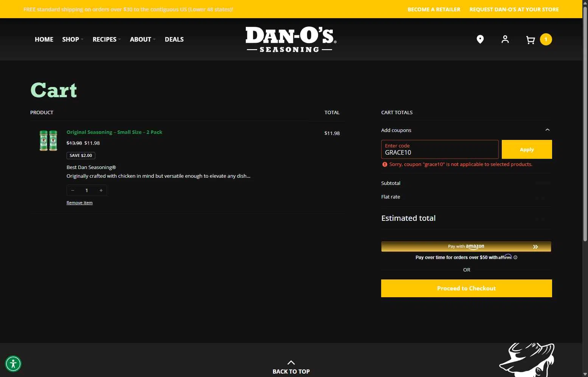Decrease quantity with minus button
This screenshot has width=588, height=377.
[x=73, y=191]
